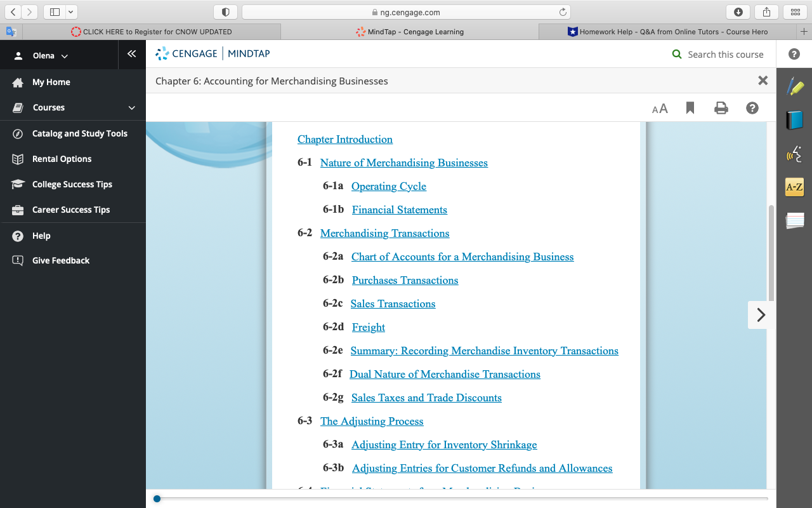Image resolution: width=812 pixels, height=508 pixels.
Task: Click Search this course
Action: pyautogui.click(x=725, y=55)
